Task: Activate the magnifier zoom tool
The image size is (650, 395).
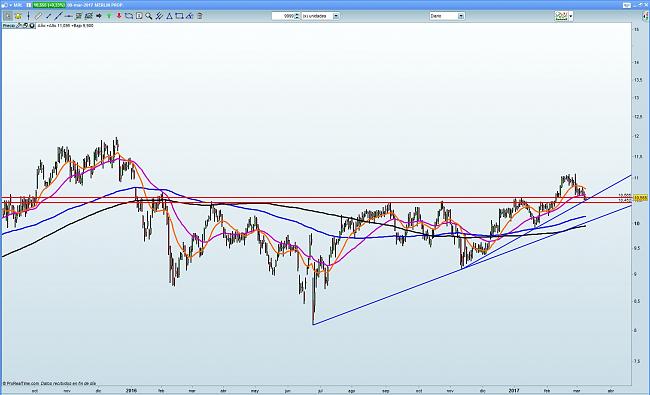Action: [149, 16]
